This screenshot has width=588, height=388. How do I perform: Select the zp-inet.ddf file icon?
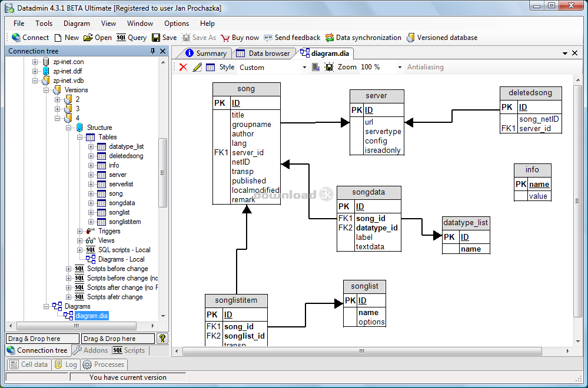[x=46, y=71]
